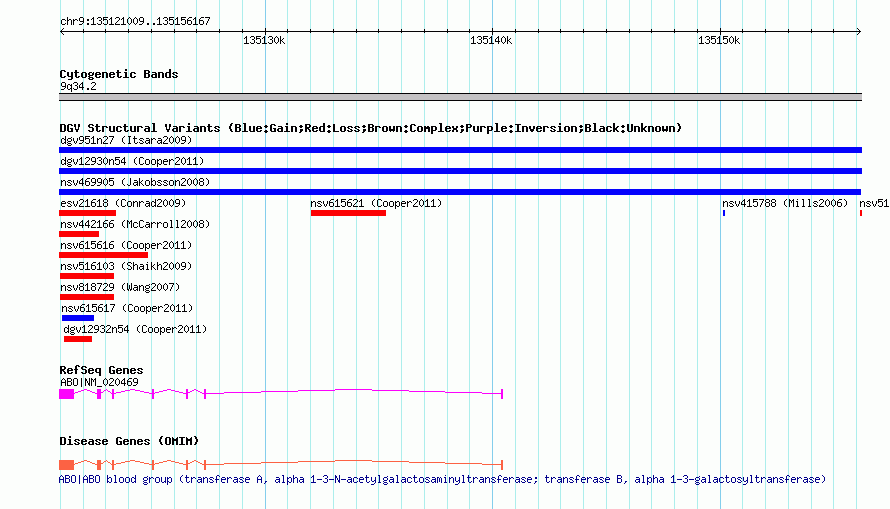
Task: Click the blue gain bar under dgv12930n54
Action: click(x=460, y=171)
